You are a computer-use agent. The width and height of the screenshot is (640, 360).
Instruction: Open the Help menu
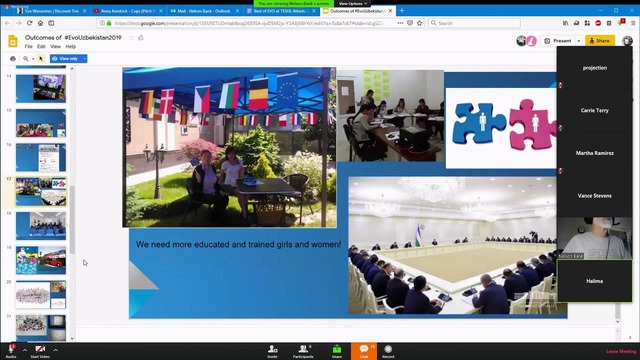[x=71, y=47]
